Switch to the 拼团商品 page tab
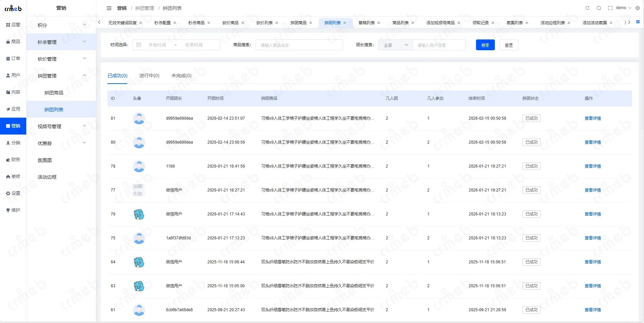Viewport: 644px width, 323px height. click(298, 23)
